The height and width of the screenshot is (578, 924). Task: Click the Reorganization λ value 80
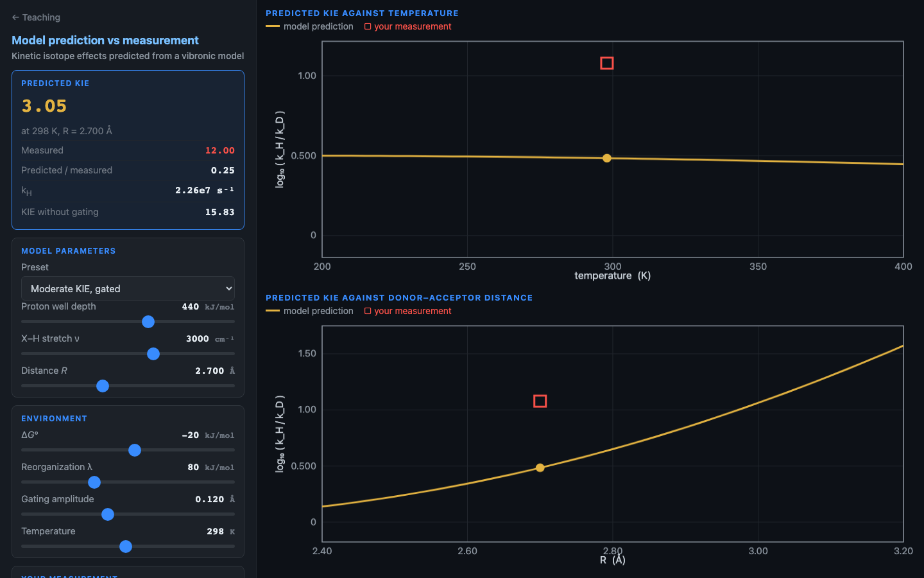point(193,467)
